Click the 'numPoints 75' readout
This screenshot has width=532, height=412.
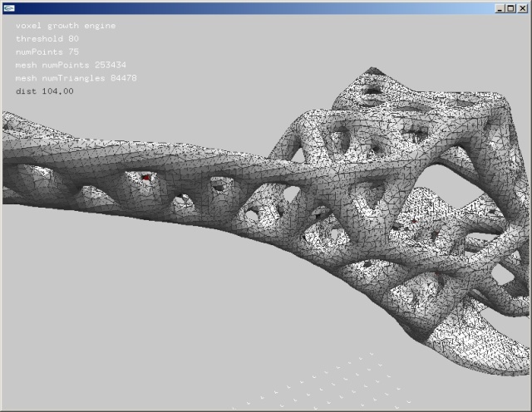coord(47,51)
